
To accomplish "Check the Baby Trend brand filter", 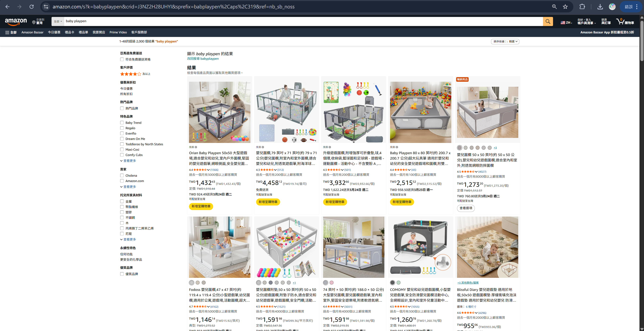I will 122,123.
